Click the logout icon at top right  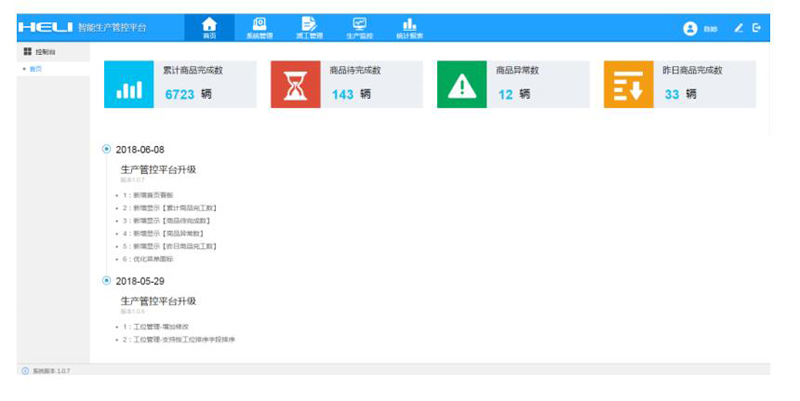[757, 28]
